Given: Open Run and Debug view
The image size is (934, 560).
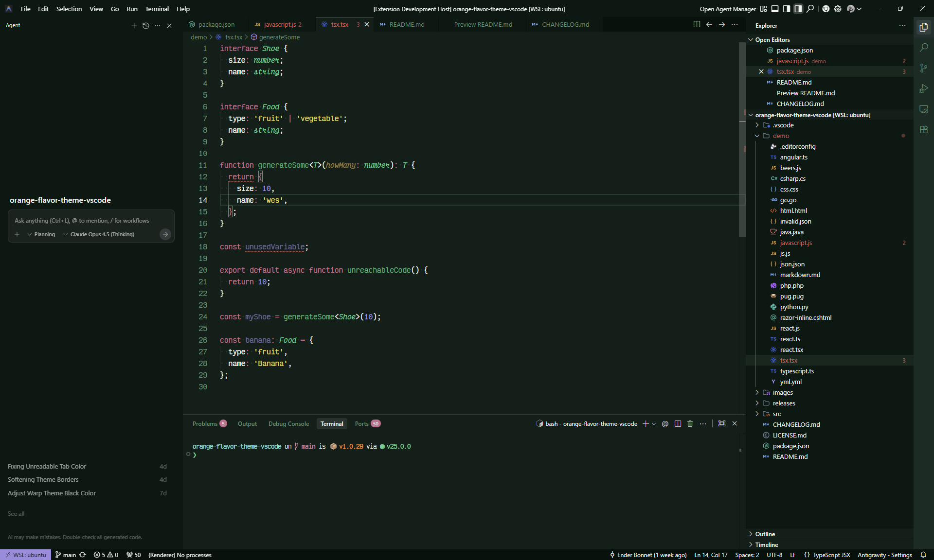Looking at the screenshot, I should point(923,88).
